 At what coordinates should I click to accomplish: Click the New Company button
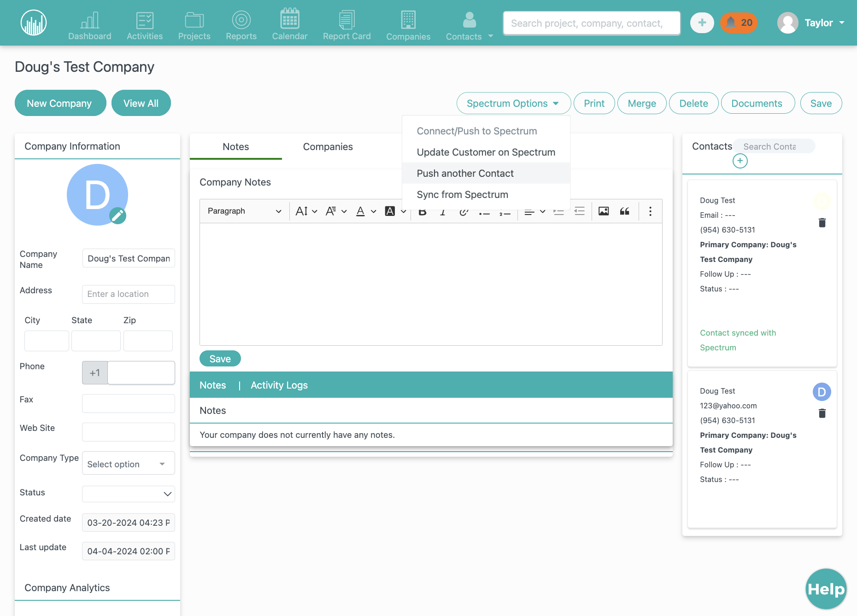(x=60, y=103)
